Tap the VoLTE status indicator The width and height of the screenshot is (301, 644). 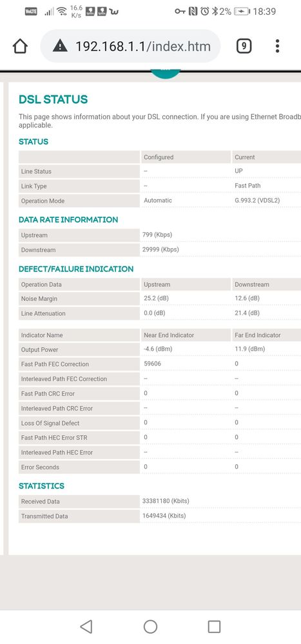pyautogui.click(x=31, y=12)
